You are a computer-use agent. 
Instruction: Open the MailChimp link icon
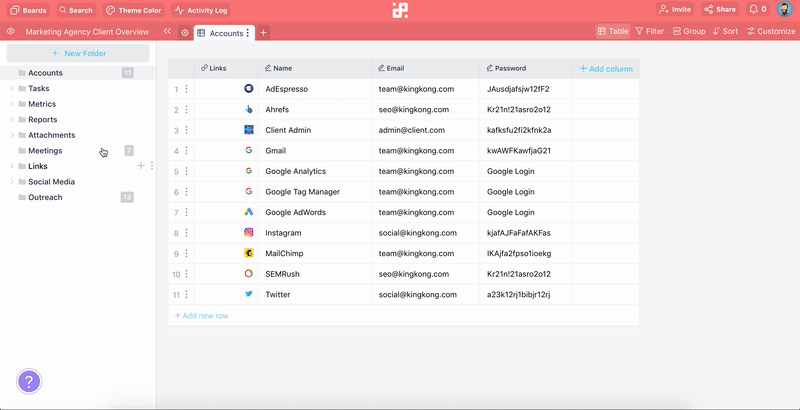(x=248, y=253)
